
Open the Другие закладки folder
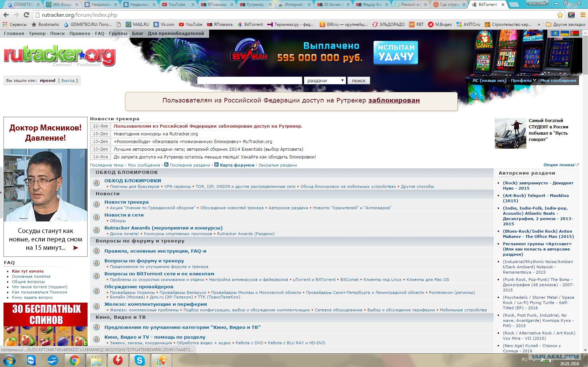566,24
